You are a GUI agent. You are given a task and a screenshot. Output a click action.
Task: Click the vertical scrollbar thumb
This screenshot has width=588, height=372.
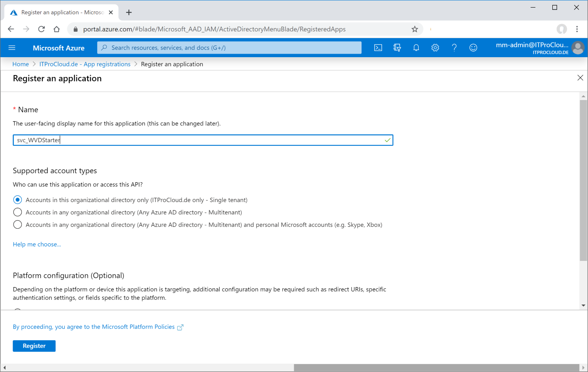click(x=583, y=181)
